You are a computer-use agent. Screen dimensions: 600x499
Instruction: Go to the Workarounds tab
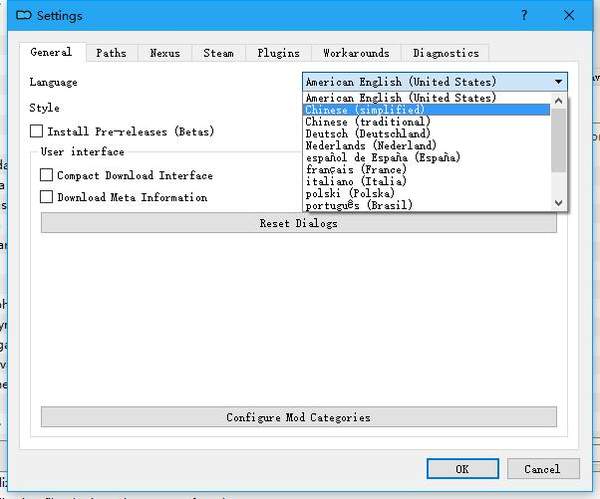click(356, 53)
